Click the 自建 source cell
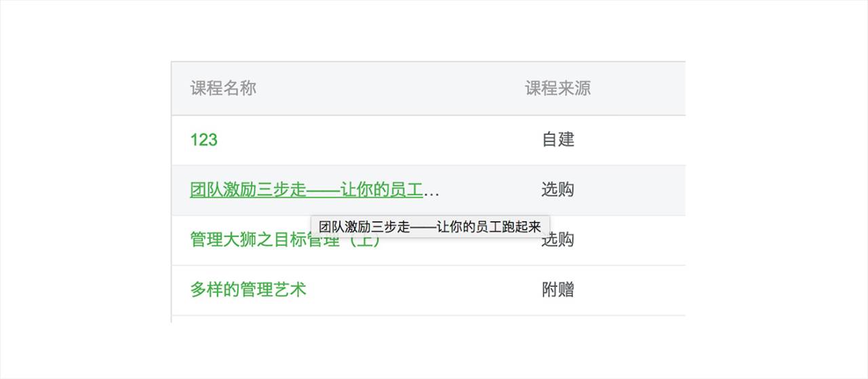The image size is (868, 379). pos(557,140)
